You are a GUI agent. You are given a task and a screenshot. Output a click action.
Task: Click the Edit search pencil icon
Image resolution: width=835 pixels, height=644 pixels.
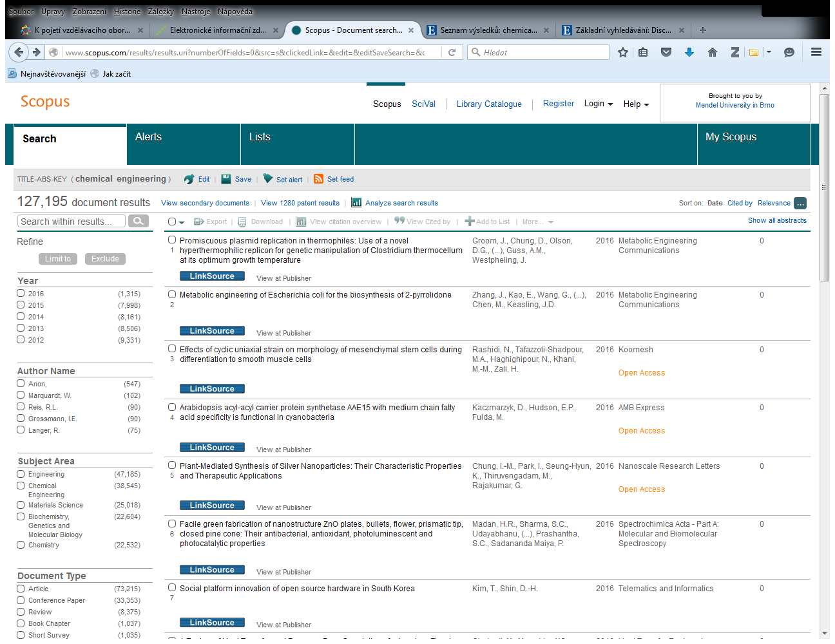tap(189, 179)
